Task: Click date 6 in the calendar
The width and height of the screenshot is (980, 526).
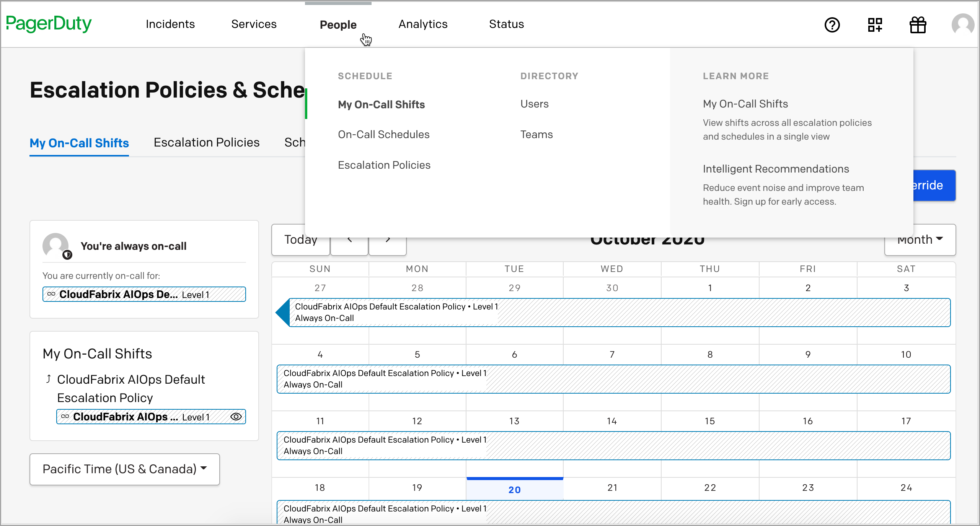Action: [514, 354]
